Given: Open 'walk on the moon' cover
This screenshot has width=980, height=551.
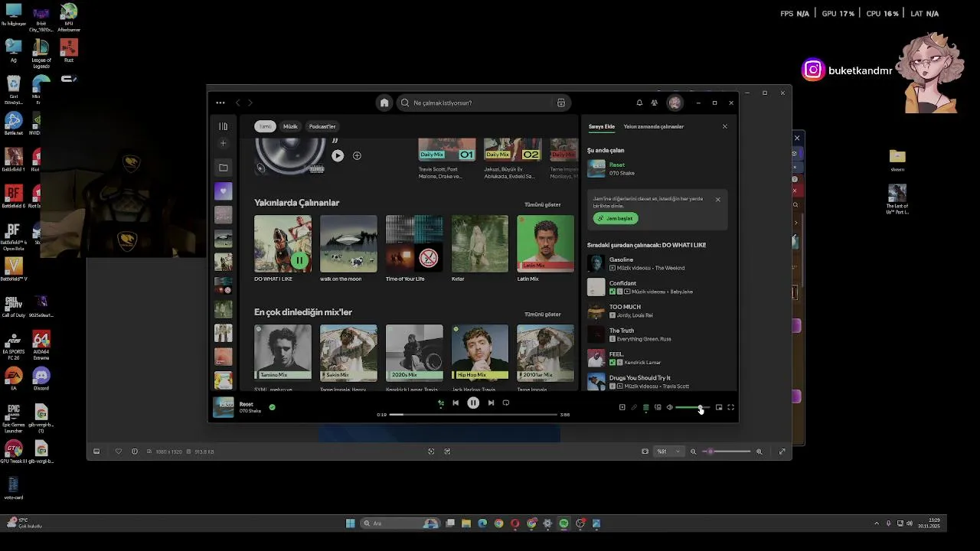Looking at the screenshot, I should [x=348, y=243].
